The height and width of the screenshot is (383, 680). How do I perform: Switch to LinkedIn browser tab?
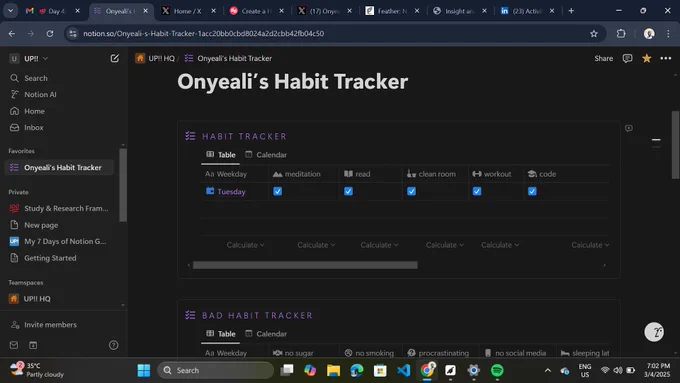pyautogui.click(x=527, y=11)
